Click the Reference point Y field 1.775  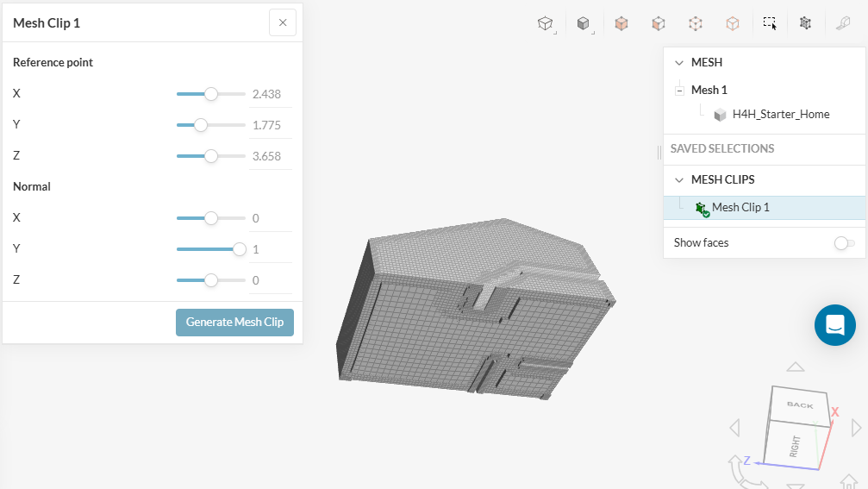[271, 125]
